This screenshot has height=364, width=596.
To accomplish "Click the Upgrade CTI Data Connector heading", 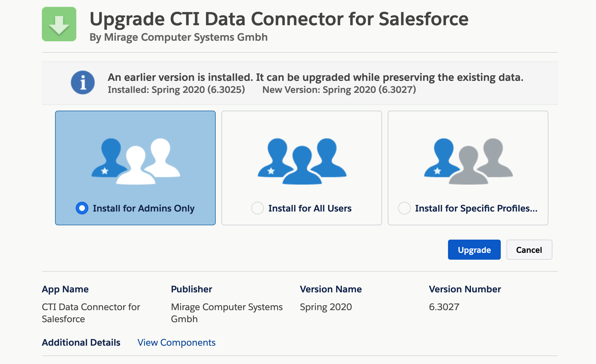I will (x=279, y=19).
